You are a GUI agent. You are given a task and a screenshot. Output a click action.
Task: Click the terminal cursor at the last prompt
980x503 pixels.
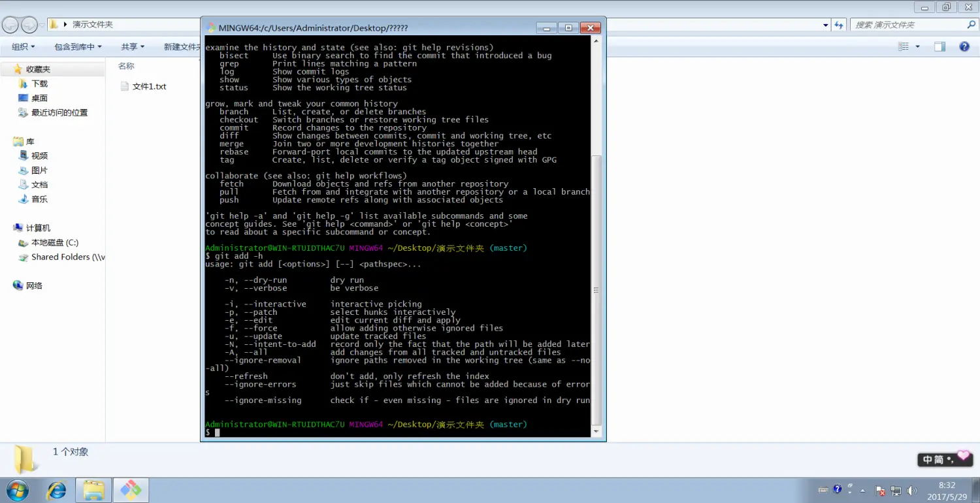pyautogui.click(x=218, y=432)
